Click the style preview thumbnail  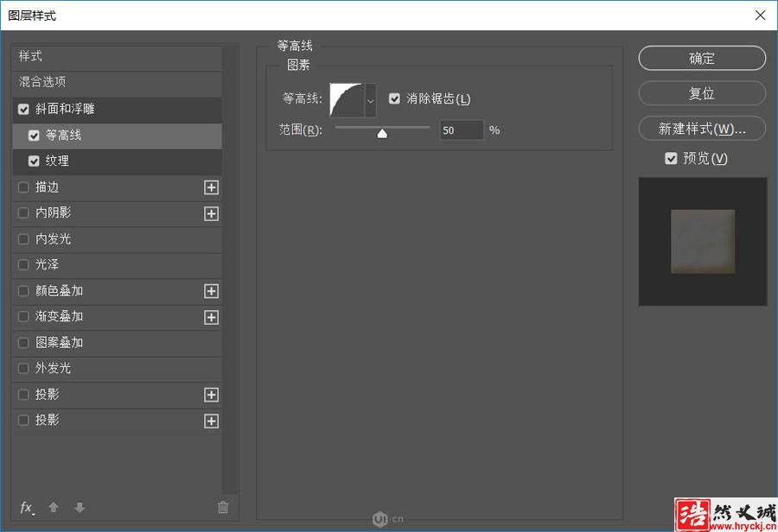coord(703,242)
